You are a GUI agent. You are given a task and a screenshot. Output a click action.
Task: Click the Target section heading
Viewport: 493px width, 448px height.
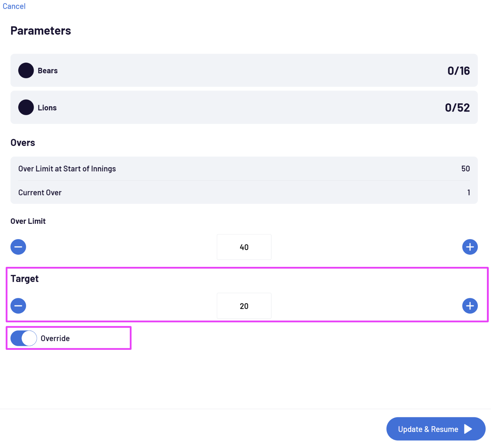(25, 279)
